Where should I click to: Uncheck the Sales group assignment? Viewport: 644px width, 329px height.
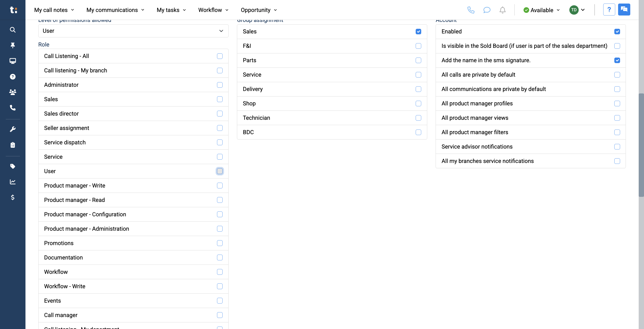click(x=419, y=31)
